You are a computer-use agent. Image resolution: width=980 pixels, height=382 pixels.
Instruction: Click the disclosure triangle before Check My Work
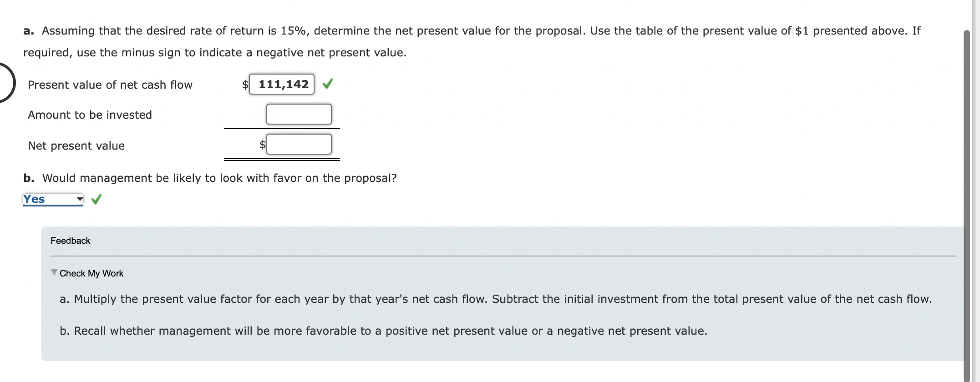pyautogui.click(x=53, y=271)
